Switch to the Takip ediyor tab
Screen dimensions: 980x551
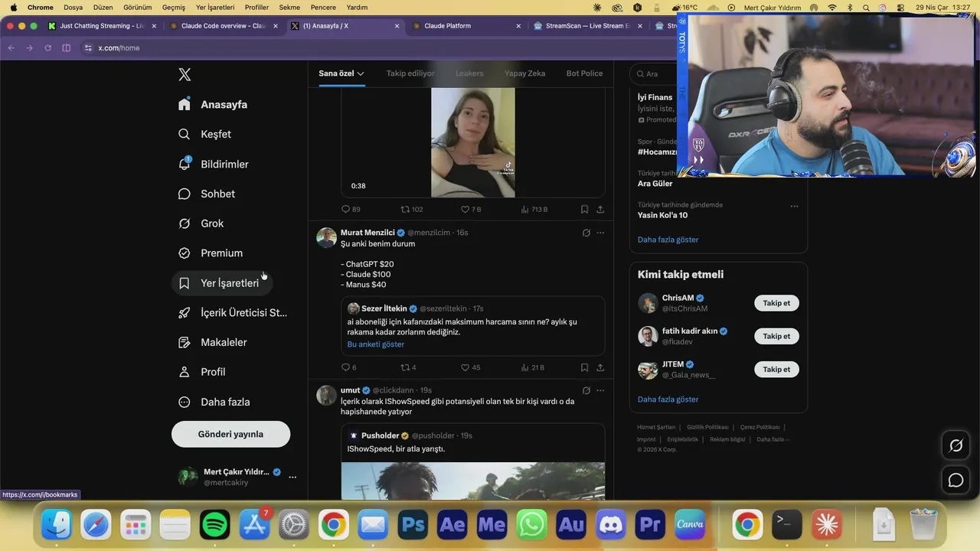pos(410,73)
